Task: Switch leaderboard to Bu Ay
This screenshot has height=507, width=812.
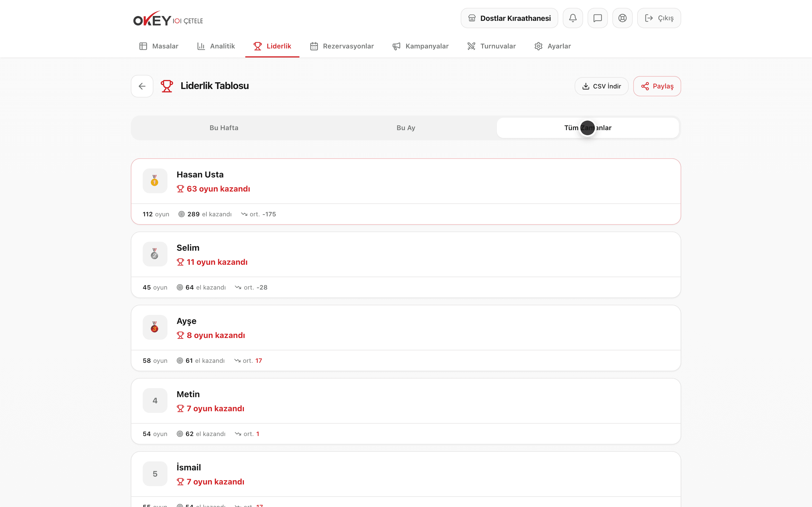Action: point(406,128)
